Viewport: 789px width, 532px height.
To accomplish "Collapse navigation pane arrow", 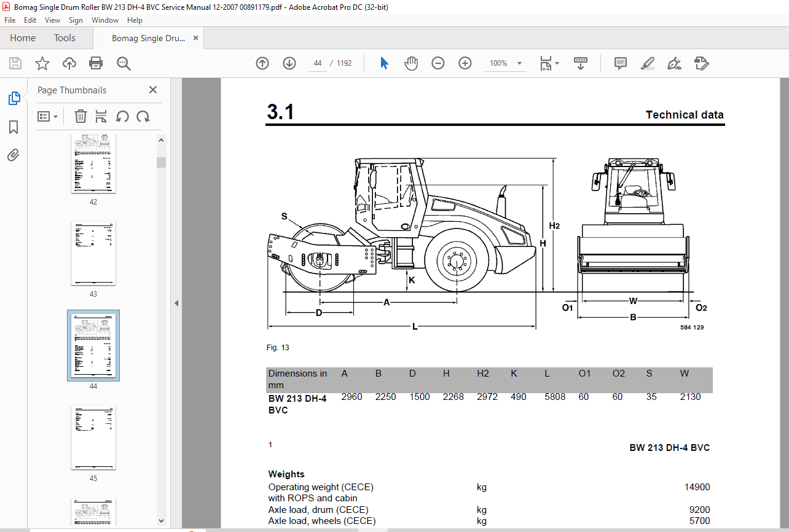I will click(x=176, y=303).
